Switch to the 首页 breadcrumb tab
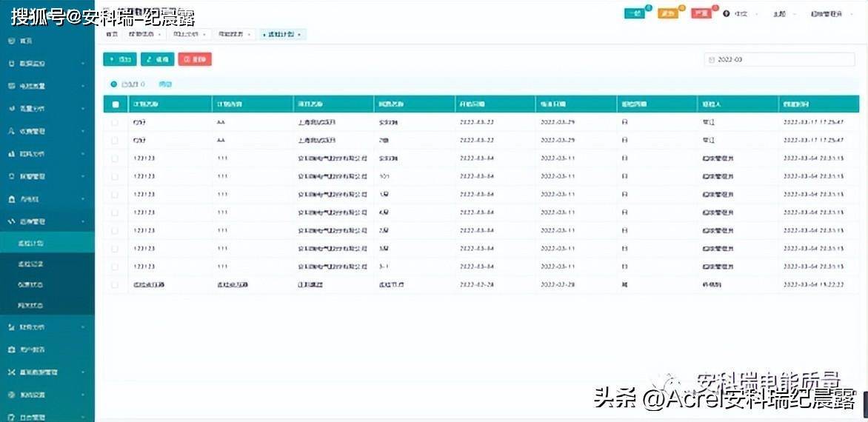868x422 pixels. tap(111, 34)
